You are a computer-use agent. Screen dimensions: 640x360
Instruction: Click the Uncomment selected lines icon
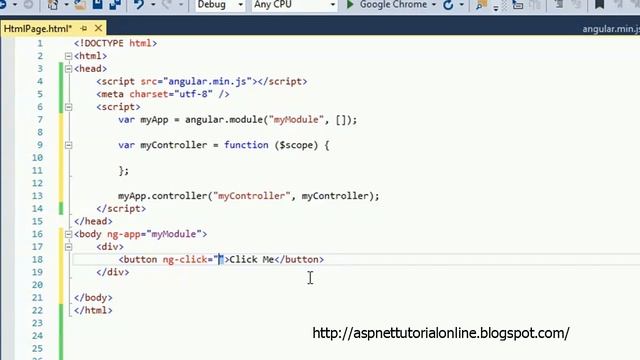(577, 4)
